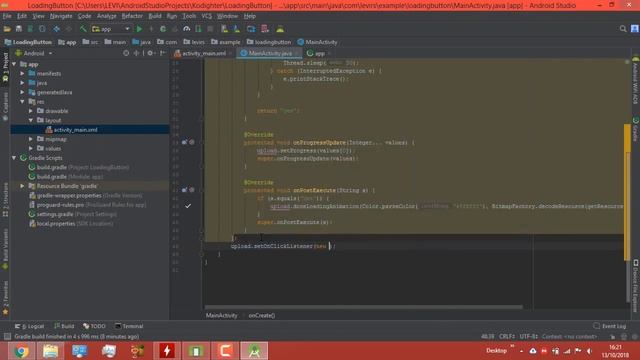The image size is (640, 360).
Task: Switch to Android Studio taskbar icon
Action: point(254,351)
